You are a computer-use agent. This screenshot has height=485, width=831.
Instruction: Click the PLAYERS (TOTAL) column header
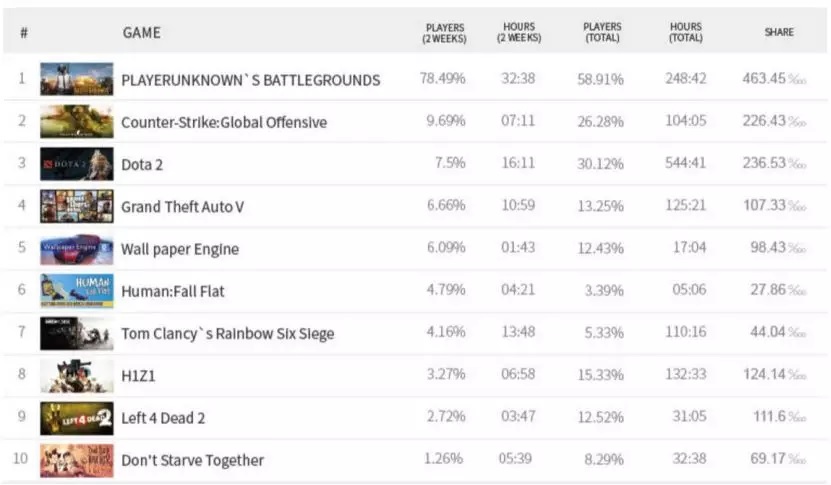pyautogui.click(x=603, y=32)
